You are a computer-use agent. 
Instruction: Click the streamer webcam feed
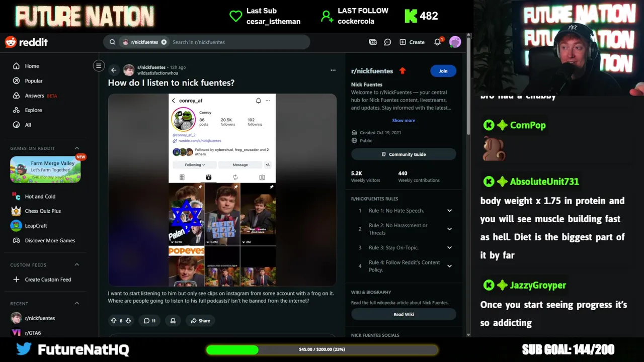(x=558, y=47)
